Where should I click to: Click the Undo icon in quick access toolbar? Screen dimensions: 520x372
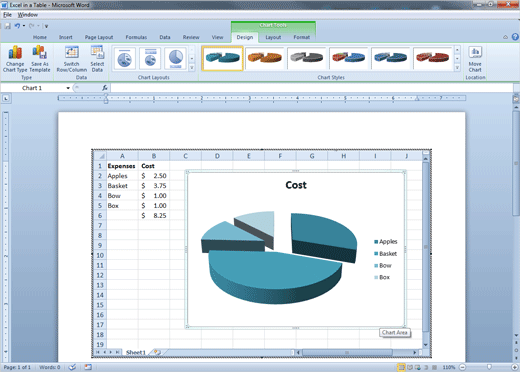(x=17, y=26)
